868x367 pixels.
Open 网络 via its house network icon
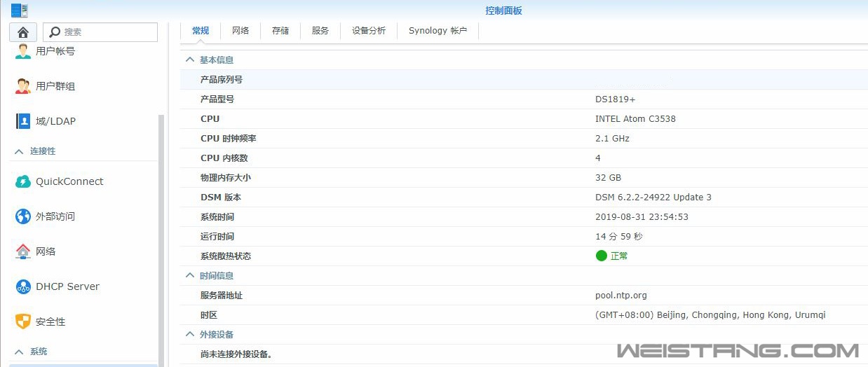coord(23,251)
